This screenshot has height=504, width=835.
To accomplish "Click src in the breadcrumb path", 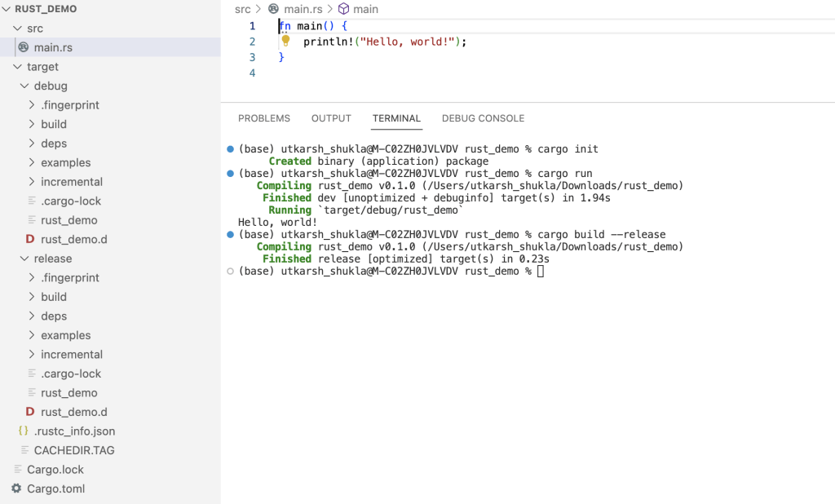I will [x=241, y=8].
